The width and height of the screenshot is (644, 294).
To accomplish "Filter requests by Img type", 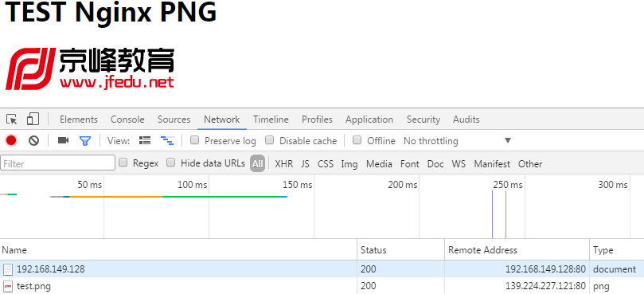I will (349, 163).
